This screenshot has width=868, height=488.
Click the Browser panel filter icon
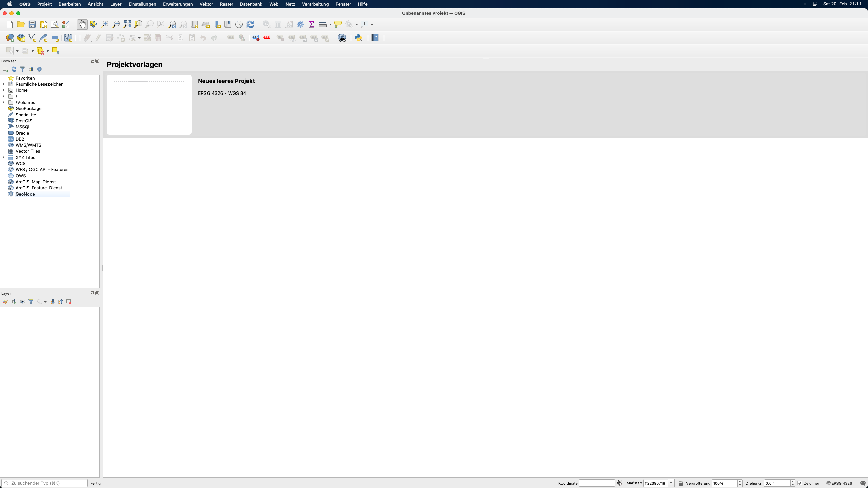tap(22, 69)
